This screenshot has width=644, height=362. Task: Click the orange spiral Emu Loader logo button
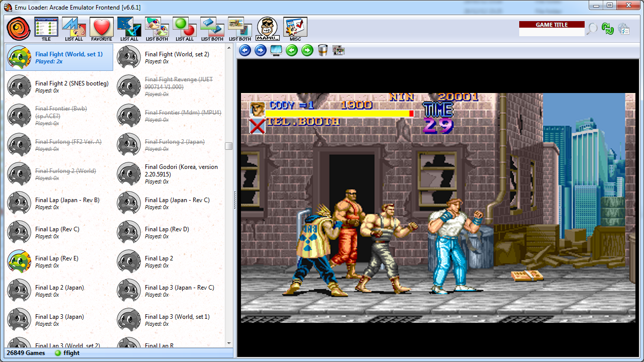tap(19, 29)
